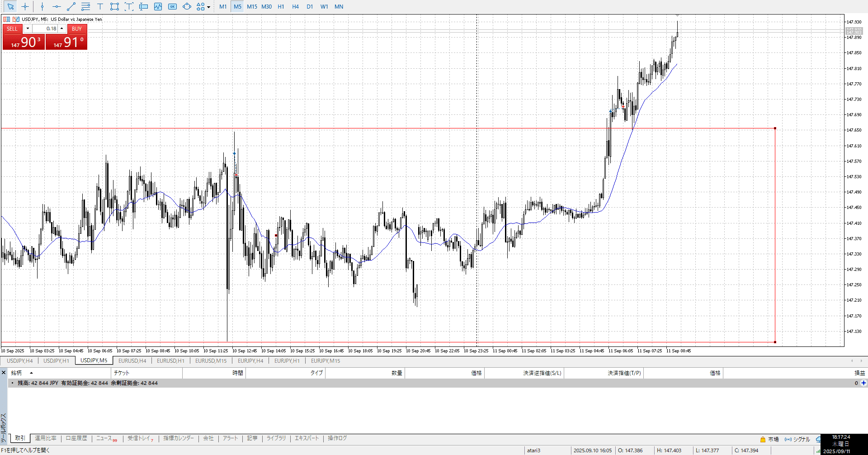Click the red rectangle top-right anchor point
This screenshot has height=455, width=868.
[775, 128]
